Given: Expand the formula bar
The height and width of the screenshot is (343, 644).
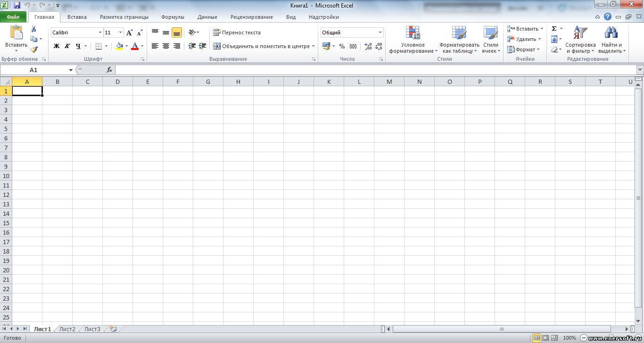Looking at the screenshot, I should [x=639, y=70].
